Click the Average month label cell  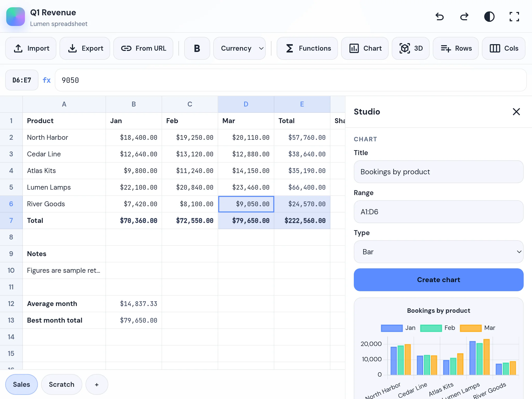(x=64, y=304)
